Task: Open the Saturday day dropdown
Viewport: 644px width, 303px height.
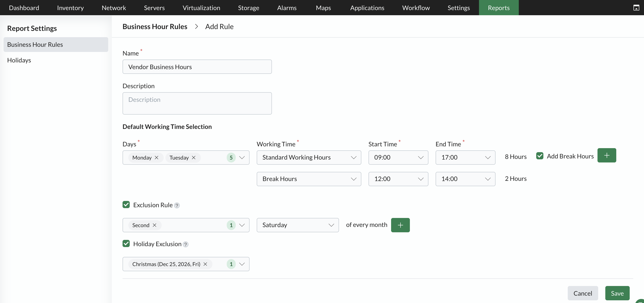Action: [297, 225]
